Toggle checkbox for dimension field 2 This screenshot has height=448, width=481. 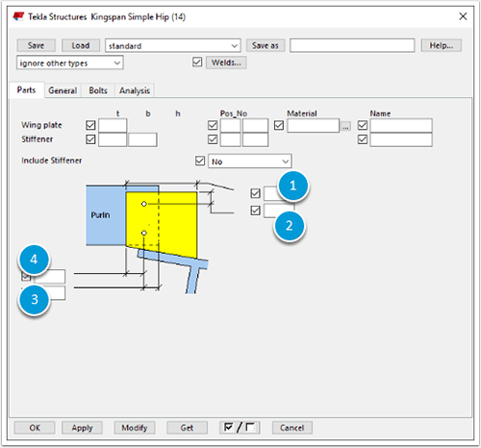click(256, 211)
